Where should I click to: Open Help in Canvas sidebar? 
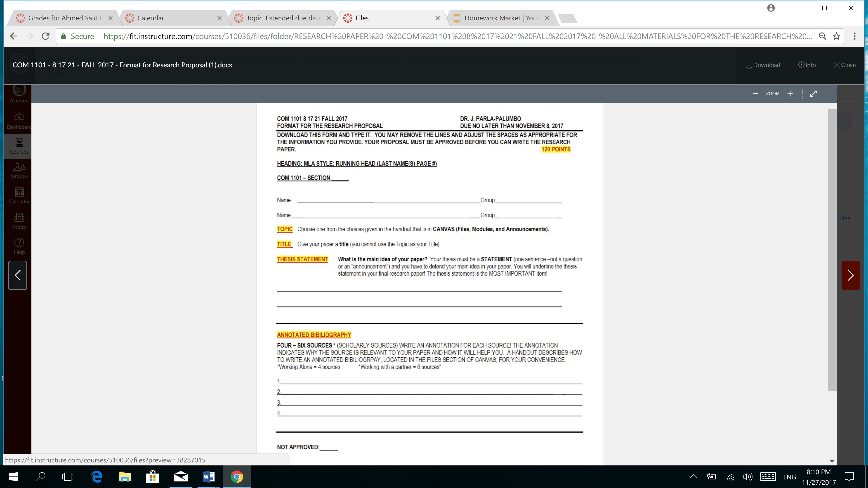(x=19, y=246)
